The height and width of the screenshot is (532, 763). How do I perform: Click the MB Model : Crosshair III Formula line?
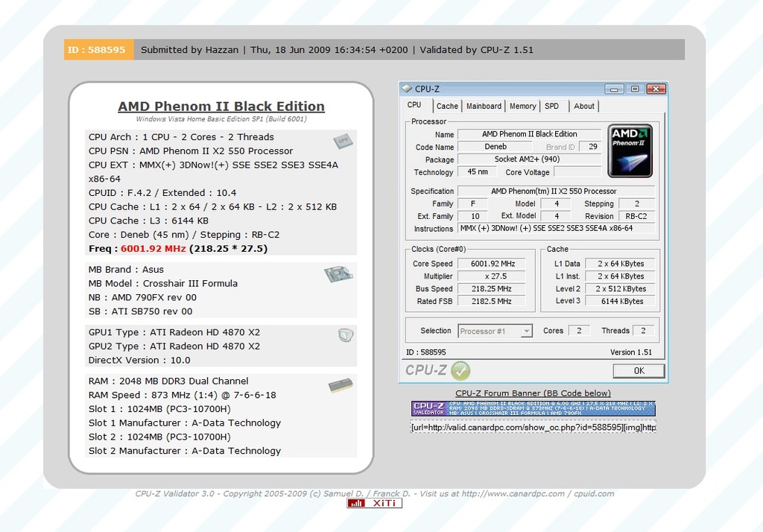coord(163,284)
